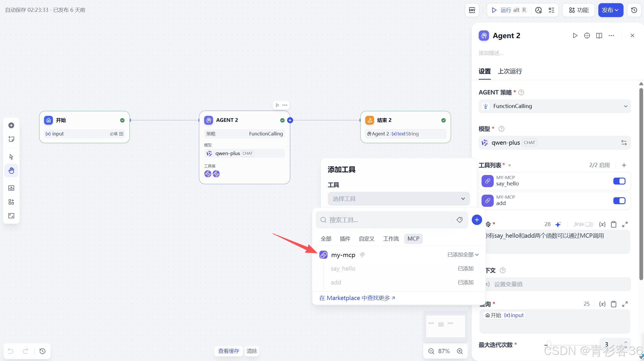
Task: Select the MCP filter tab
Action: (x=413, y=239)
